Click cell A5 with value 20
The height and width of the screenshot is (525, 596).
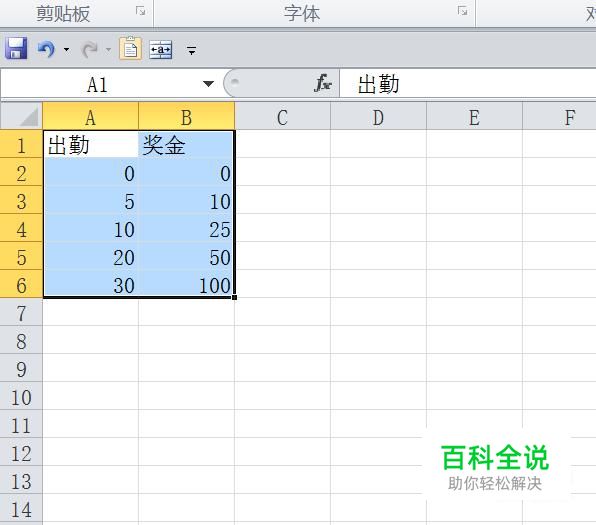[91, 256]
